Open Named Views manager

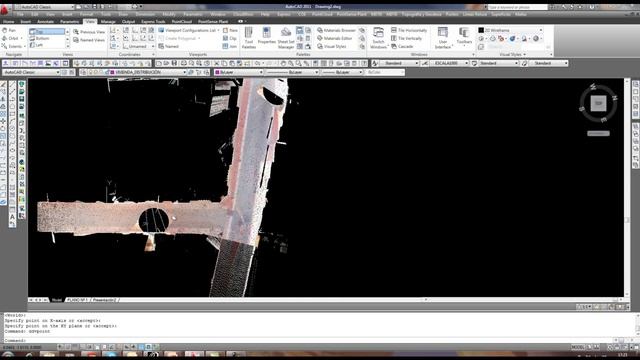tap(89, 40)
